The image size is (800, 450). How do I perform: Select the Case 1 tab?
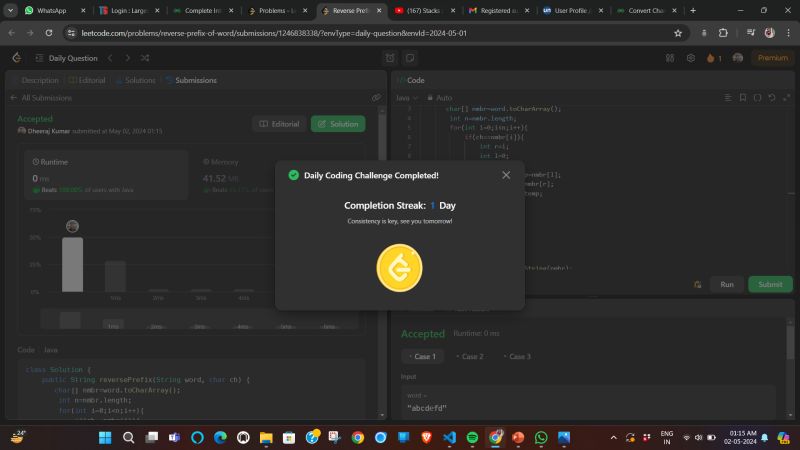pyautogui.click(x=422, y=356)
